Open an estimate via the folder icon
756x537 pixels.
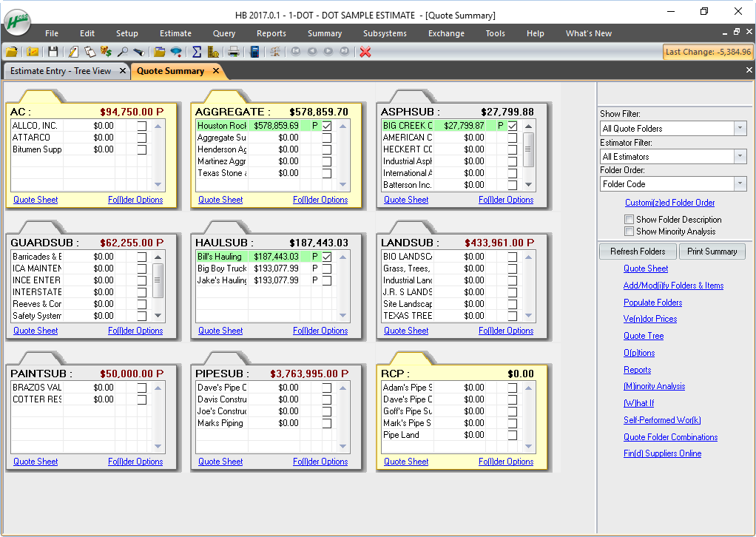coord(11,52)
